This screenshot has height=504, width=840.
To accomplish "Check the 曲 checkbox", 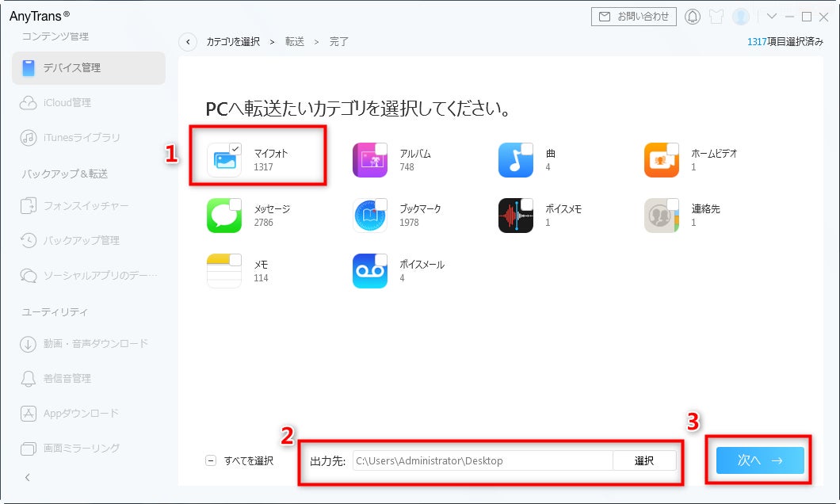I will coord(527,149).
